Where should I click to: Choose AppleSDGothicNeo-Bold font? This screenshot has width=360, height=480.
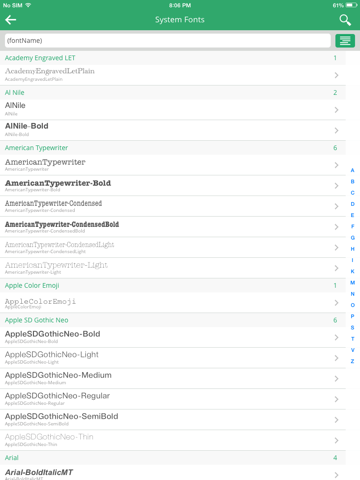(173, 337)
